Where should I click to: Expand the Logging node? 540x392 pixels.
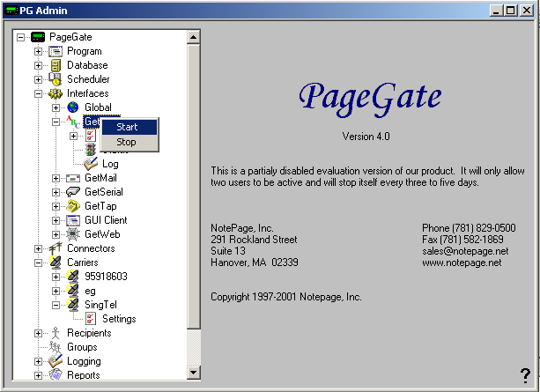[x=38, y=361]
